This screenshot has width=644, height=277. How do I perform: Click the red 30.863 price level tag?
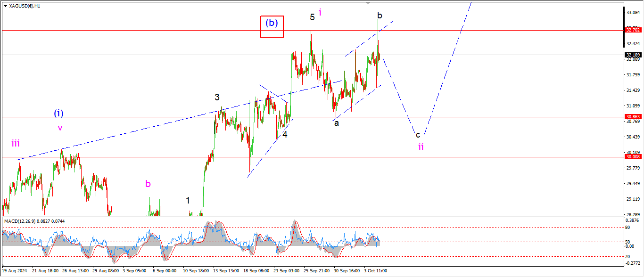632,116
